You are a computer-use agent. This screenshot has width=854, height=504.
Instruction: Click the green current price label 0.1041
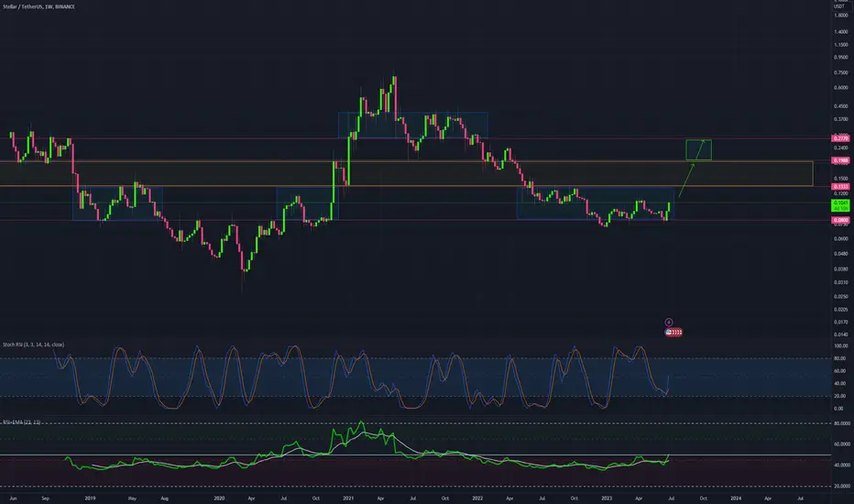pos(840,205)
